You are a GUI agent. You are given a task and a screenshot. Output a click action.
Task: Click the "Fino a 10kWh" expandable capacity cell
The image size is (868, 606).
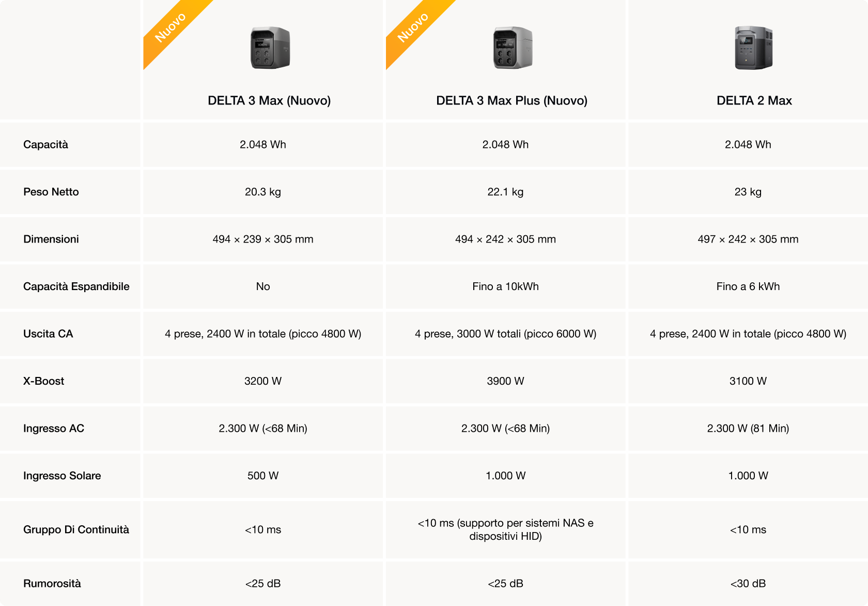tap(505, 286)
